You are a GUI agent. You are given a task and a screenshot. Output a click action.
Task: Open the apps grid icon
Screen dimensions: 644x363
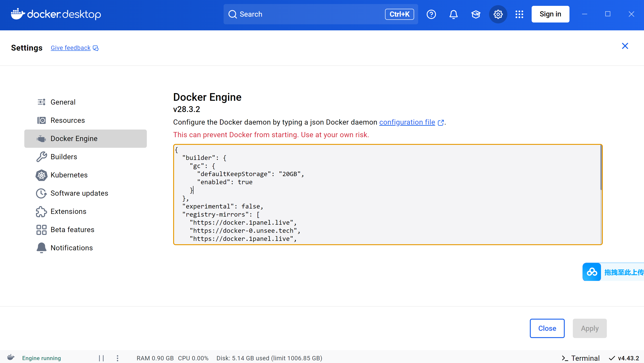tap(519, 14)
